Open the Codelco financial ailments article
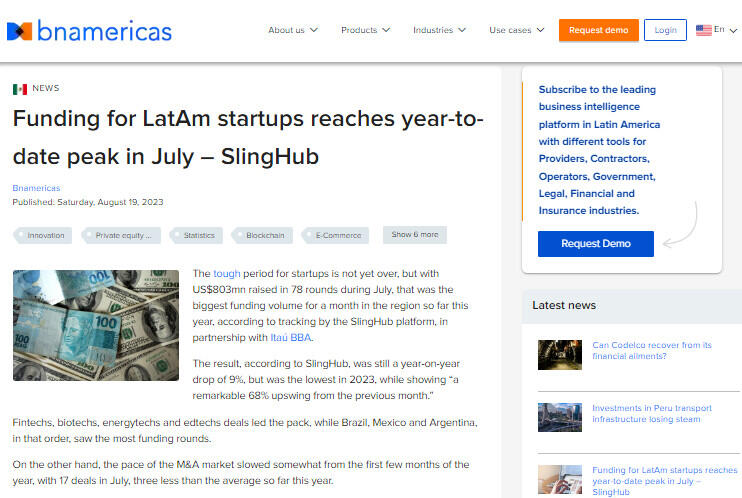Viewport: 742px width, 498px height. (651, 350)
